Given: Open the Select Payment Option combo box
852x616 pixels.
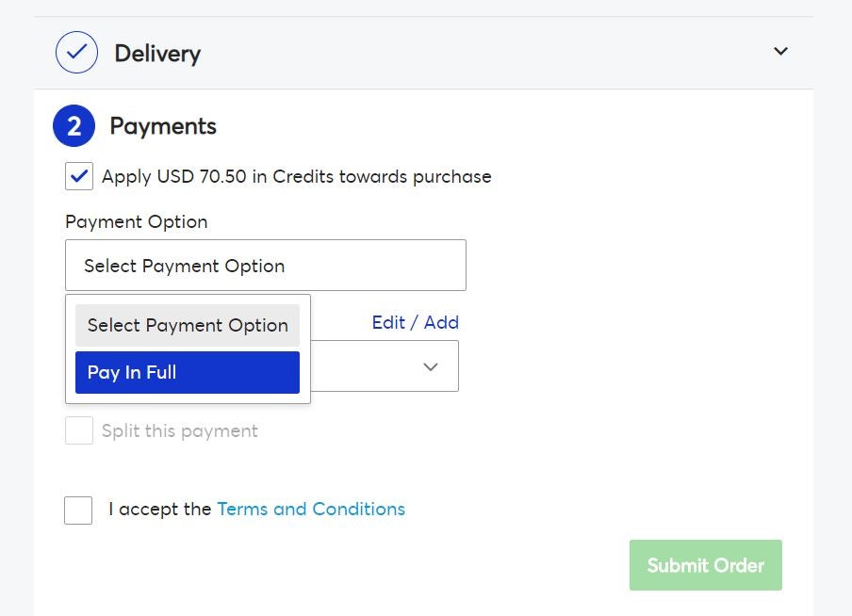Looking at the screenshot, I should click(x=266, y=265).
